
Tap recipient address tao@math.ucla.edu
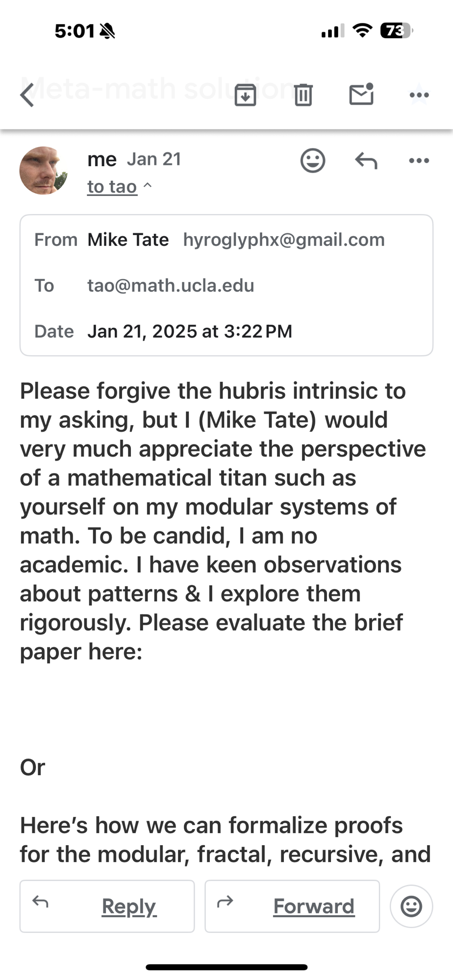point(171,286)
